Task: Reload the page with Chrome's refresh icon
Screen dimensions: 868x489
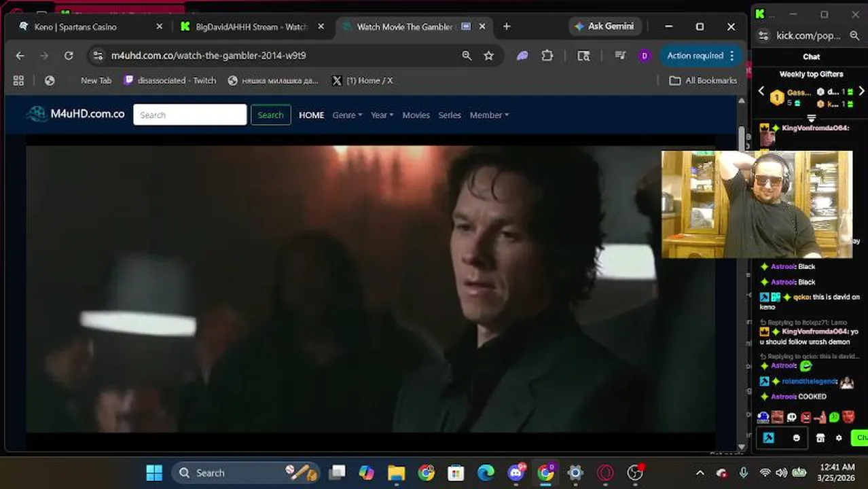Action: pyautogui.click(x=69, y=56)
